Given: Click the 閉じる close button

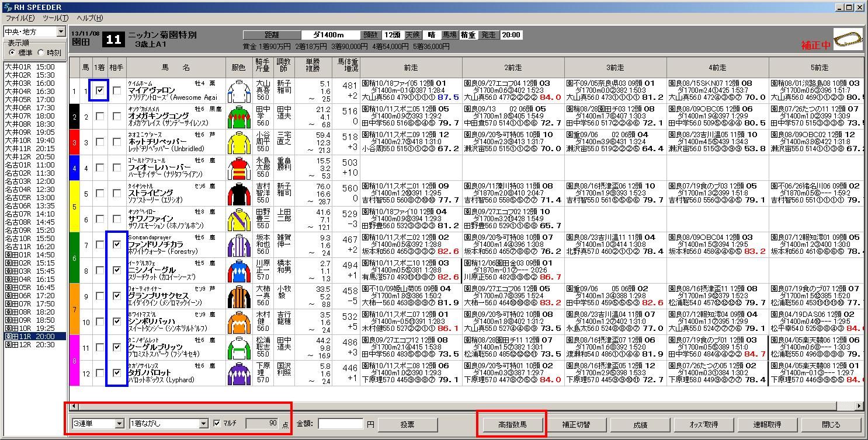Looking at the screenshot, I should pyautogui.click(x=831, y=424).
